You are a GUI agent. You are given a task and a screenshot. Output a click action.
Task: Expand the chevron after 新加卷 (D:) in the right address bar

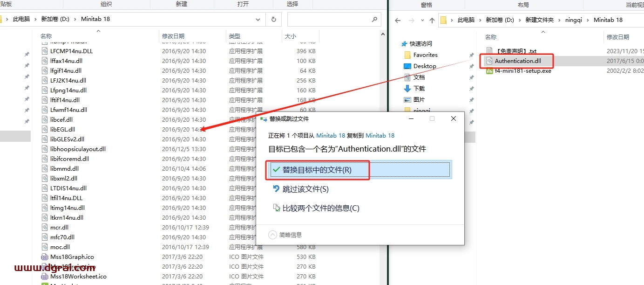pos(520,20)
